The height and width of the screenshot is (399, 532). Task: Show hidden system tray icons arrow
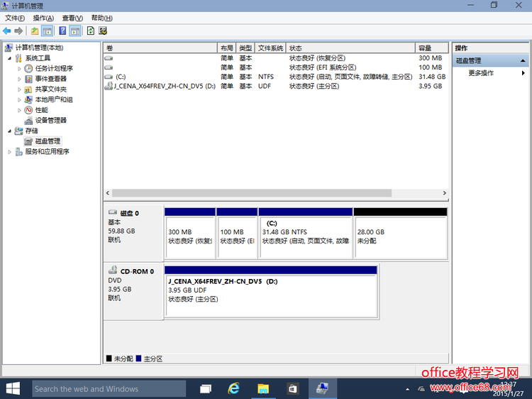click(x=407, y=389)
